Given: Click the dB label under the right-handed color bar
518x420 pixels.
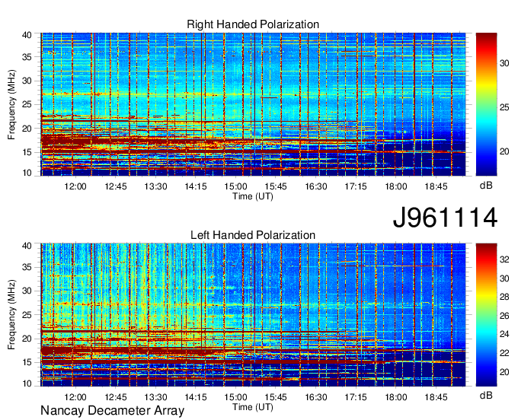Looking at the screenshot, I should tap(486, 186).
